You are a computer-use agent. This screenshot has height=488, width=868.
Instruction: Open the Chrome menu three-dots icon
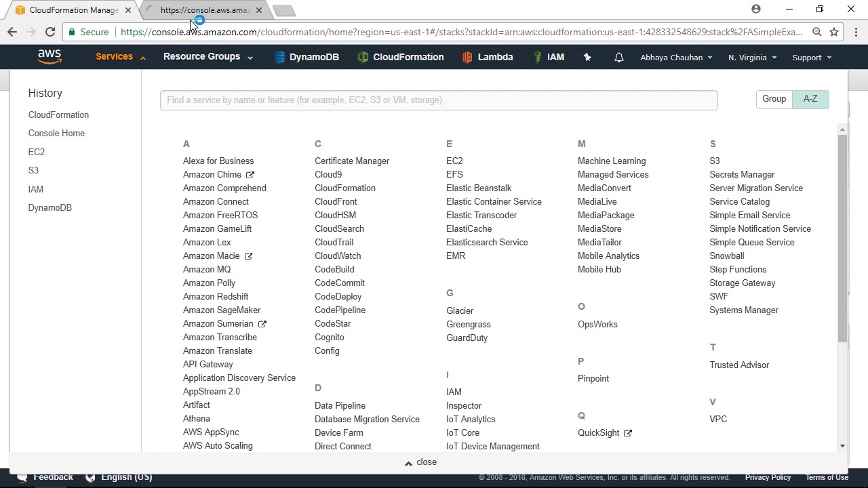coord(856,32)
